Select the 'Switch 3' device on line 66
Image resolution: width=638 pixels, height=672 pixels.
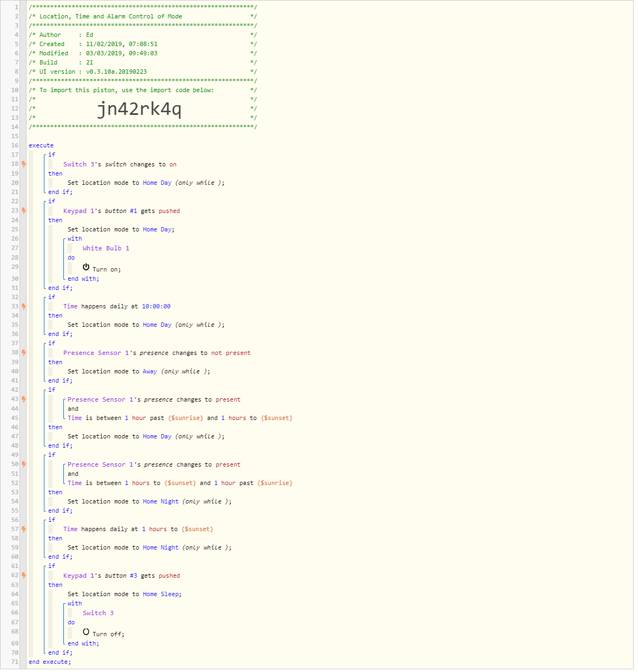click(x=98, y=613)
